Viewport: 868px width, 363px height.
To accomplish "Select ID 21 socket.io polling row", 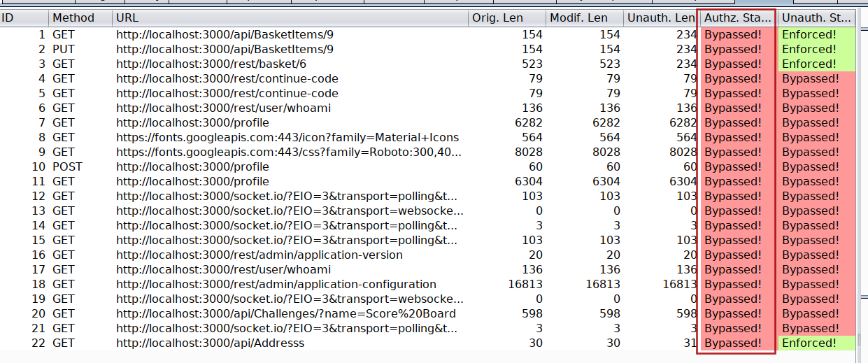I will [428, 328].
